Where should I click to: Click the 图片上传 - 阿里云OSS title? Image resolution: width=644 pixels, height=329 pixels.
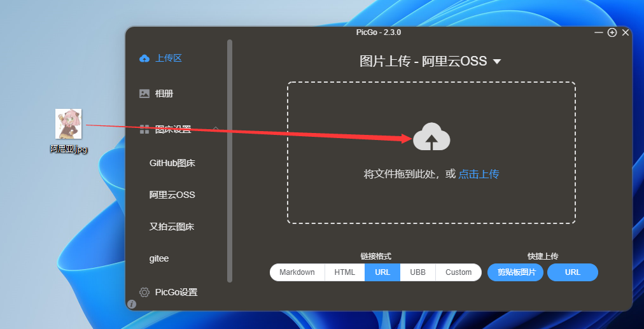[423, 62]
